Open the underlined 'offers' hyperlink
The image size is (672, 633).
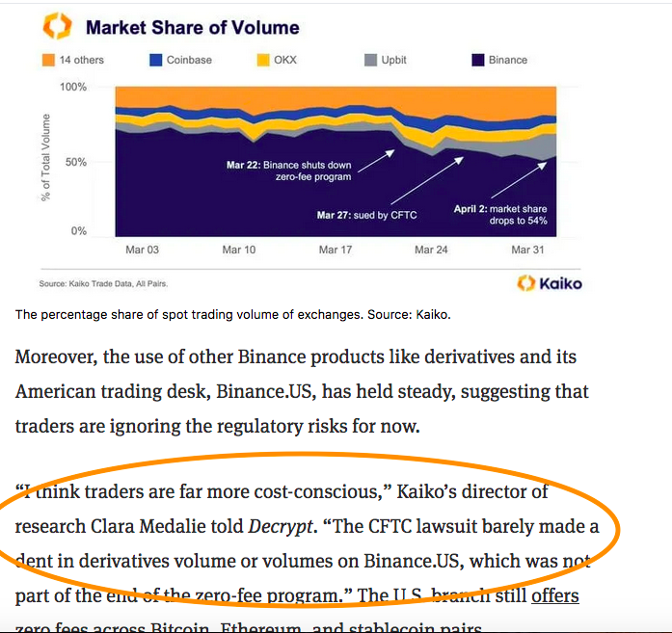pyautogui.click(x=555, y=595)
